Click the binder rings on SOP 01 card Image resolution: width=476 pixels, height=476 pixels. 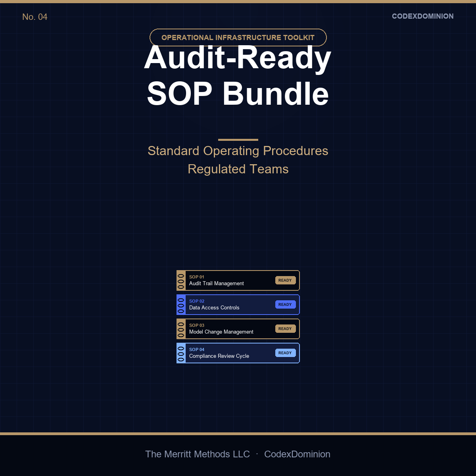click(x=181, y=281)
